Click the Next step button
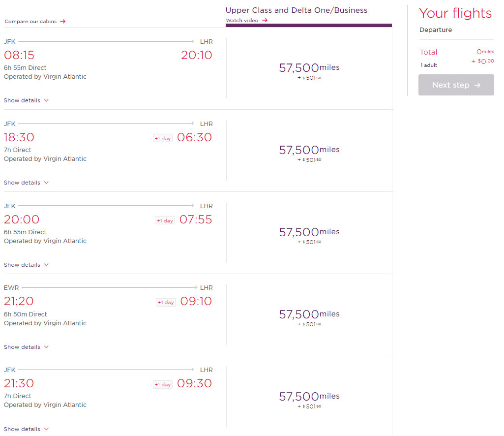Image resolution: width=504 pixels, height=436 pixels. tap(456, 85)
